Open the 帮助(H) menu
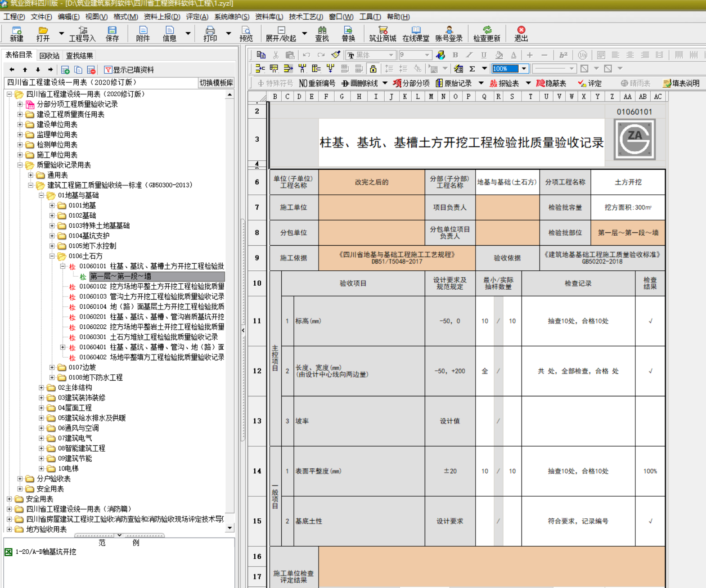Viewport: 706px width, 588px height. (x=398, y=17)
